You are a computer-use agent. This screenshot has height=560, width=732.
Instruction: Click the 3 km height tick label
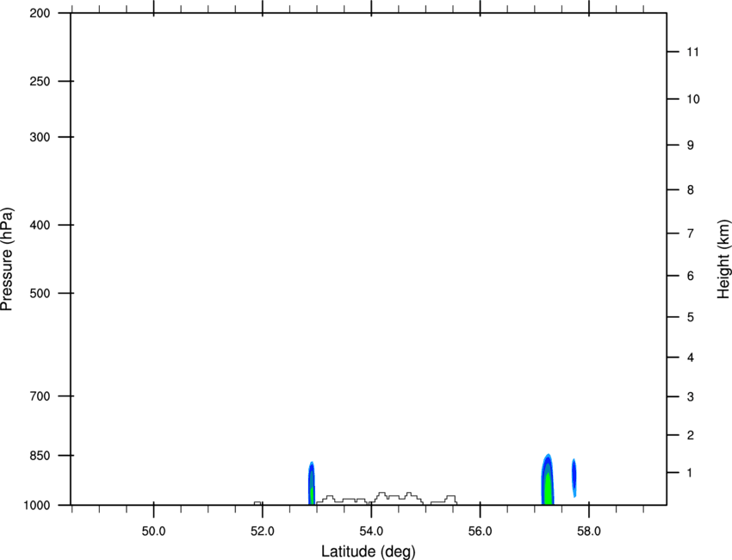tap(691, 396)
